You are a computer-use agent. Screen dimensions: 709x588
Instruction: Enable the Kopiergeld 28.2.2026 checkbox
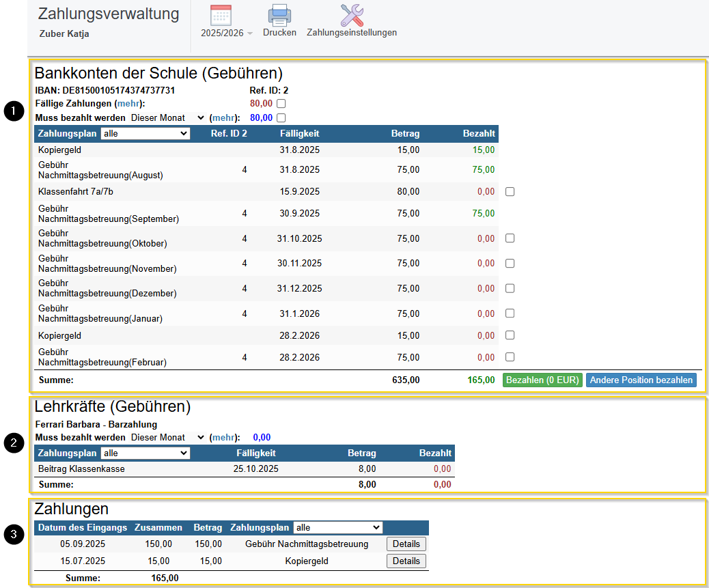(510, 335)
